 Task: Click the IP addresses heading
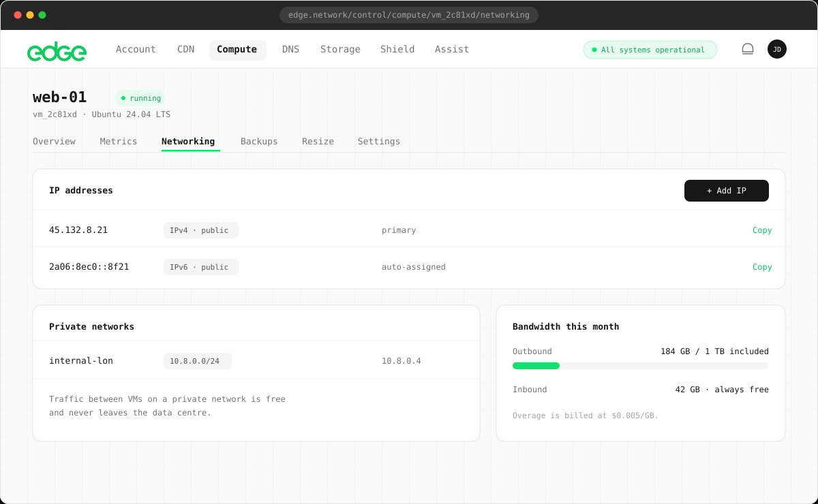coord(81,191)
